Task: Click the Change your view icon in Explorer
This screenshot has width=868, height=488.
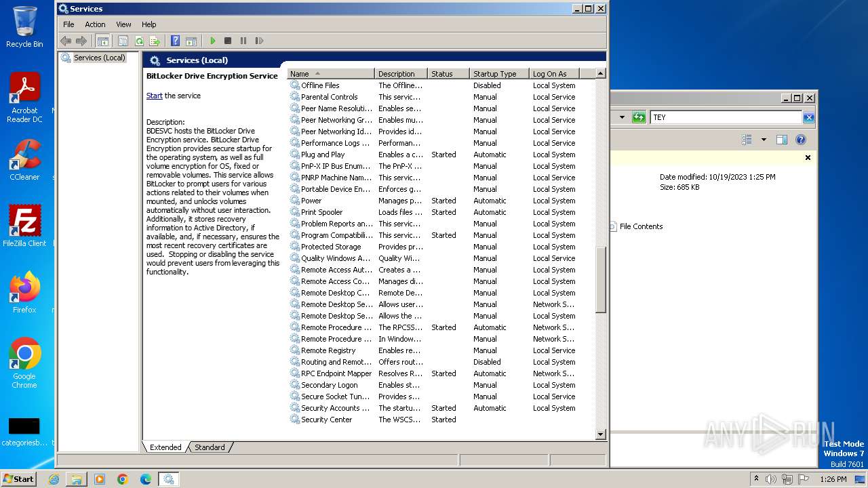Action: pyautogui.click(x=747, y=140)
